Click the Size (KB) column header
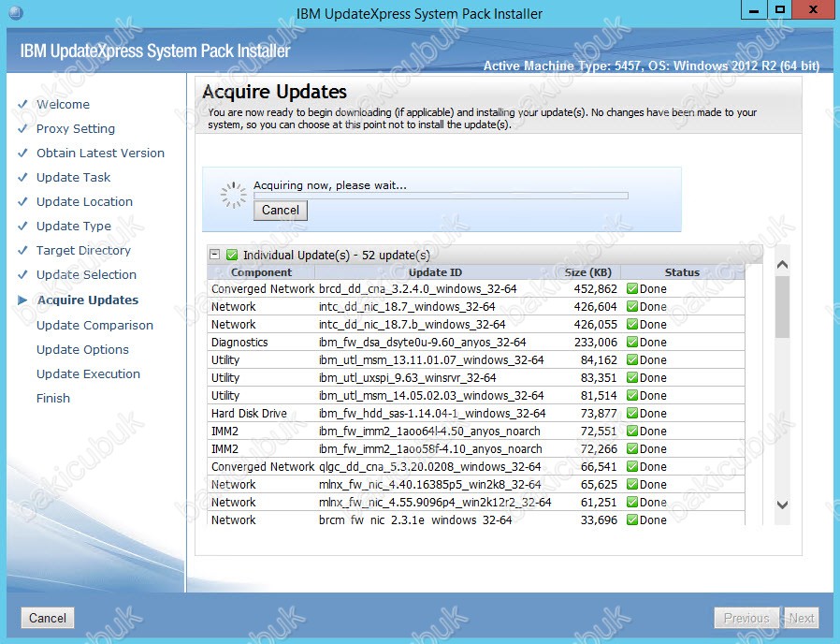Image resolution: width=840 pixels, height=644 pixels. coord(587,271)
